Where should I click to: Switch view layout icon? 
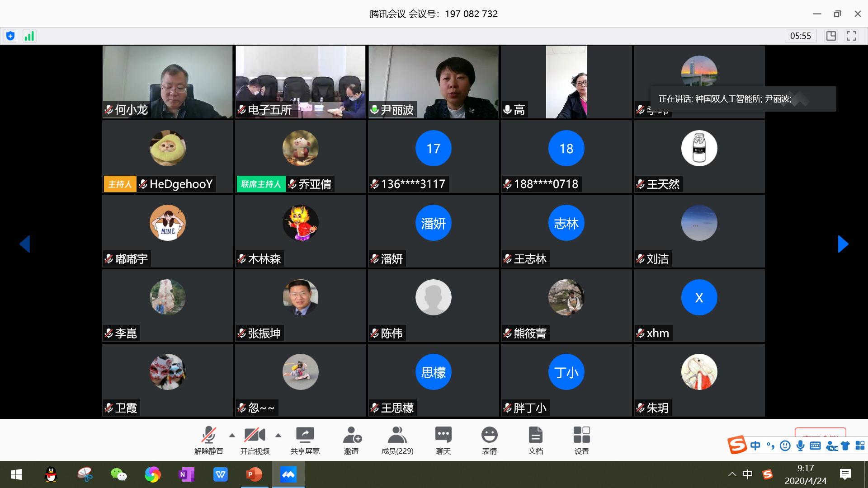tap(831, 36)
